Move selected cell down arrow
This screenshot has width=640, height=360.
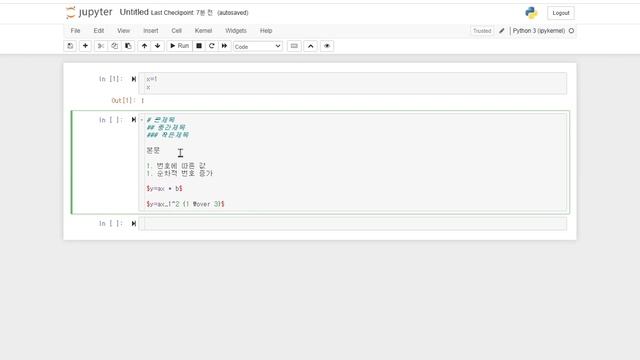[158, 46]
